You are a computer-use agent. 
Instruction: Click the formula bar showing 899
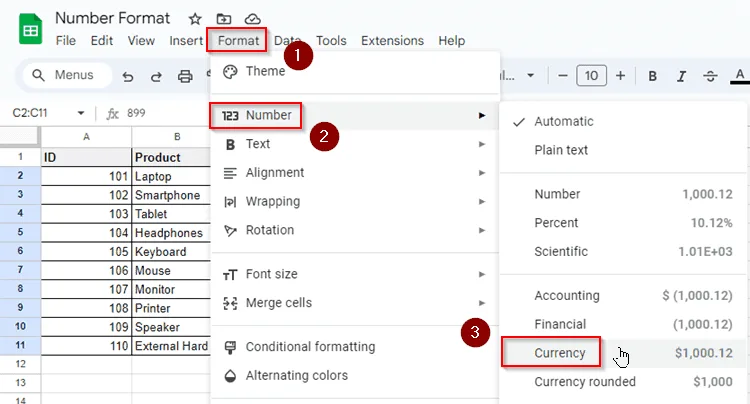[x=136, y=113]
